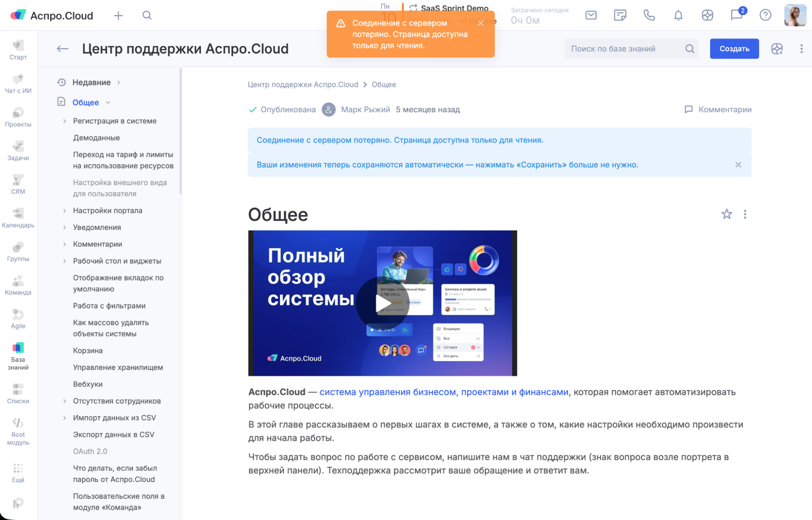The image size is (812, 520).
Task: Open the Демоданные article
Action: pos(96,138)
